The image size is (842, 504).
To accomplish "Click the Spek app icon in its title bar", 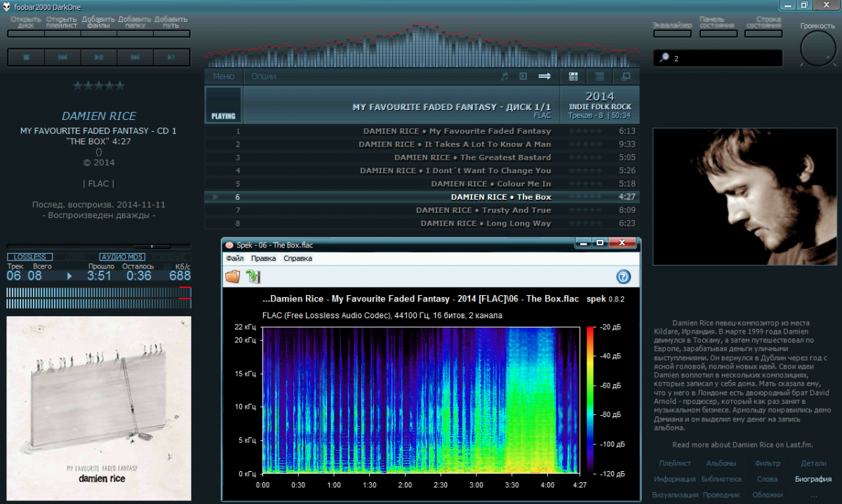I will (228, 245).
